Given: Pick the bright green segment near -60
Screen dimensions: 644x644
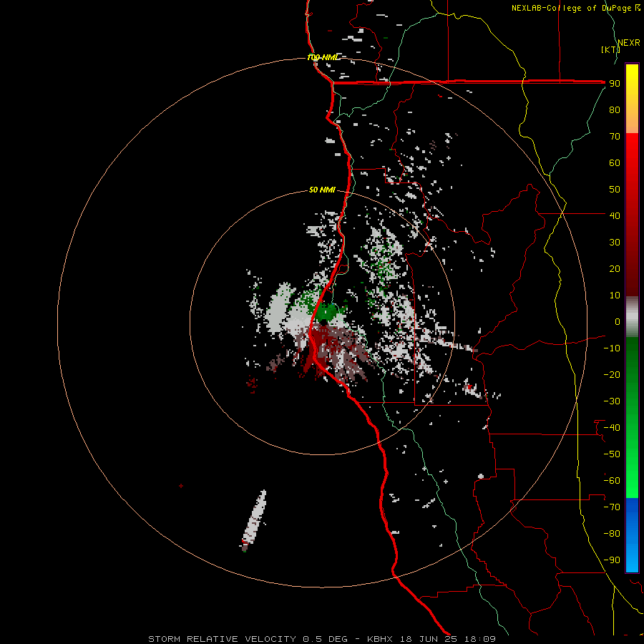Looking at the screenshot, I should [x=632, y=481].
